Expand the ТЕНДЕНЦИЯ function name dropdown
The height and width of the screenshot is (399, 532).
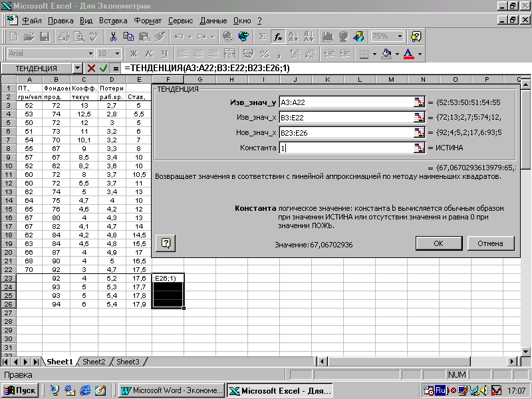click(78, 68)
